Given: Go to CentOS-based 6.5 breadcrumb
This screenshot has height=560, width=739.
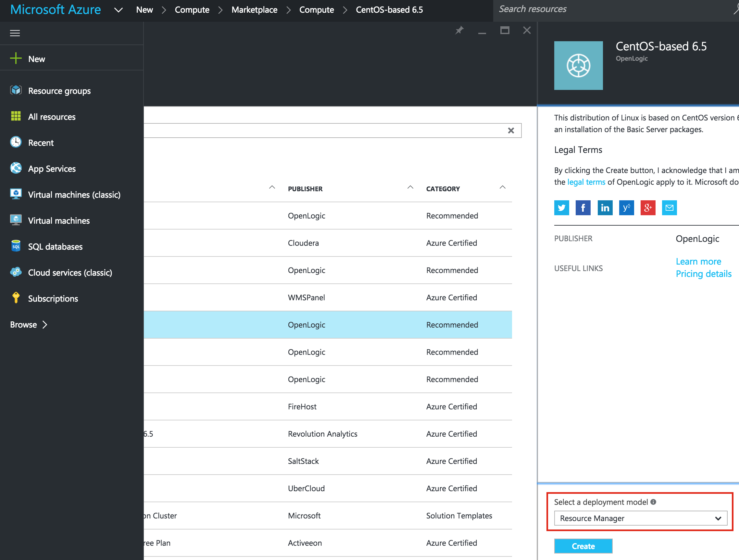Looking at the screenshot, I should [x=389, y=10].
